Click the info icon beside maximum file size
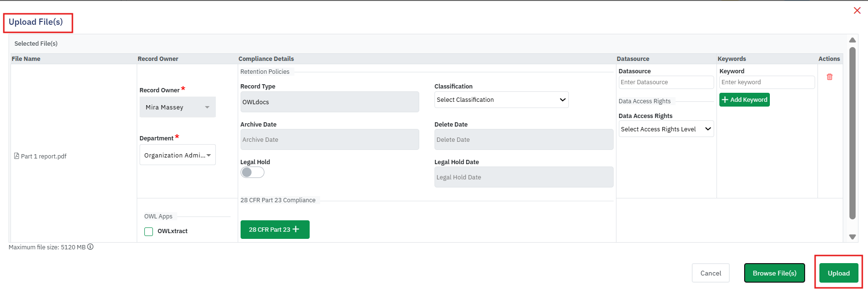Screen dimensions: 868x295 (90, 246)
